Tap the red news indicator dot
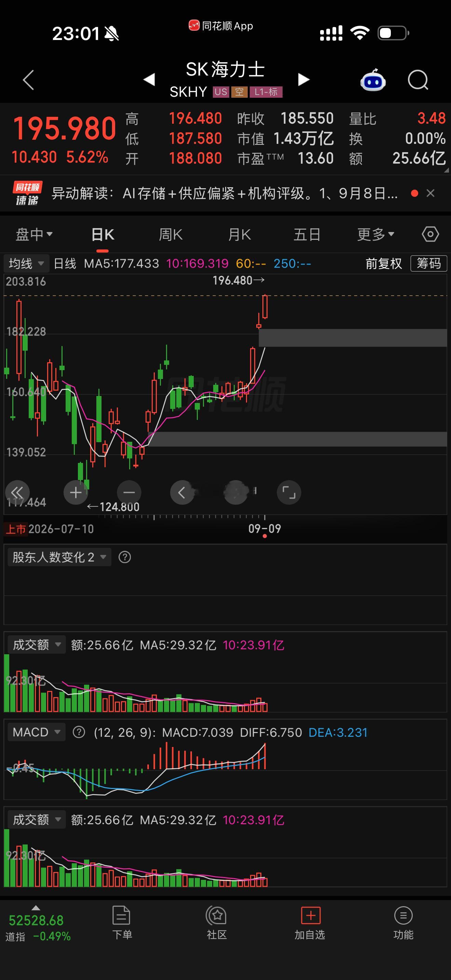The width and height of the screenshot is (451, 980). [415, 193]
